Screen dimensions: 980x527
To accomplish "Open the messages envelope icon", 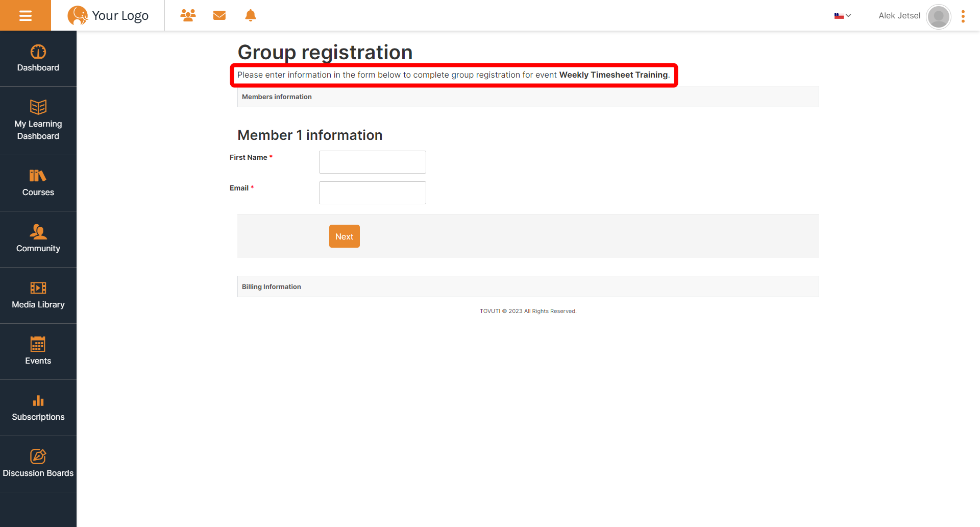I will pos(219,15).
